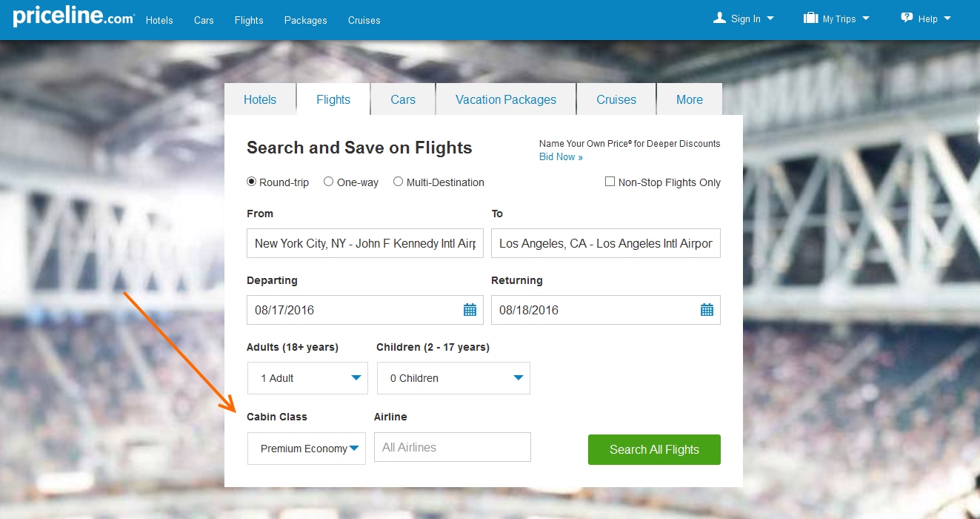The width and height of the screenshot is (980, 519).
Task: Click the My Trips suitcase icon
Action: coord(810,19)
